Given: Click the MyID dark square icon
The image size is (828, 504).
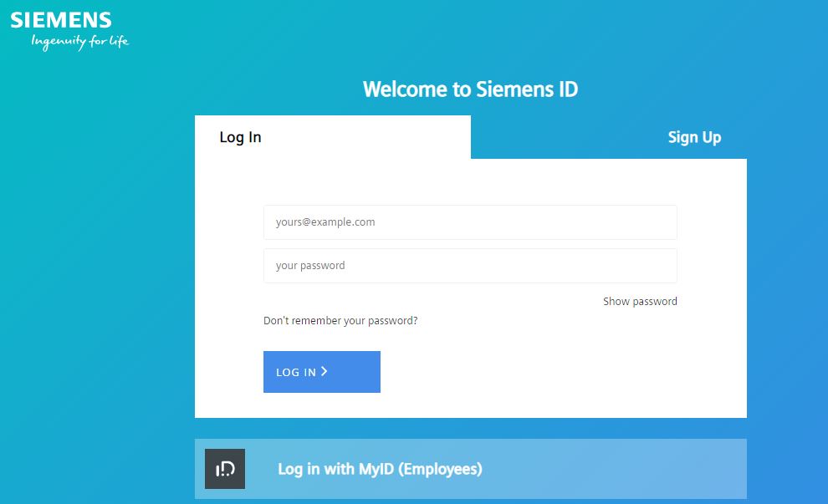Looking at the screenshot, I should 225,469.
